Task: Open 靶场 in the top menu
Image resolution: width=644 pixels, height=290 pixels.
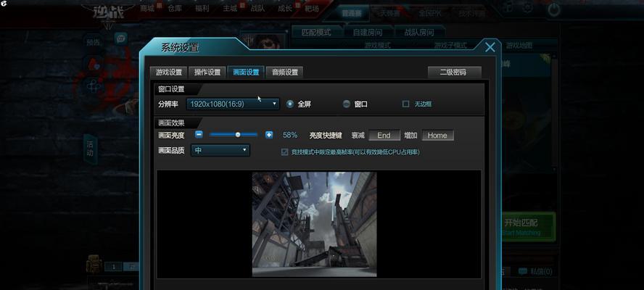Action: (312, 8)
